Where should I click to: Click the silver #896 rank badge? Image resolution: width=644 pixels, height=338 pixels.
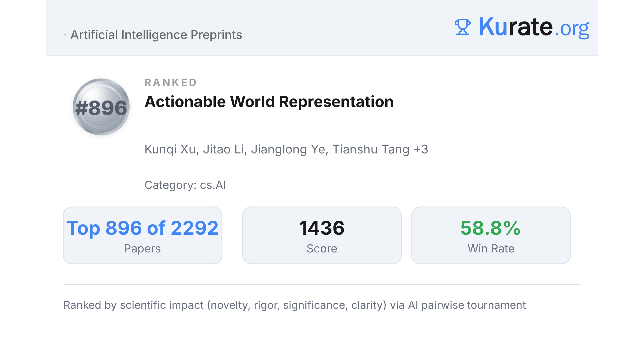101,107
